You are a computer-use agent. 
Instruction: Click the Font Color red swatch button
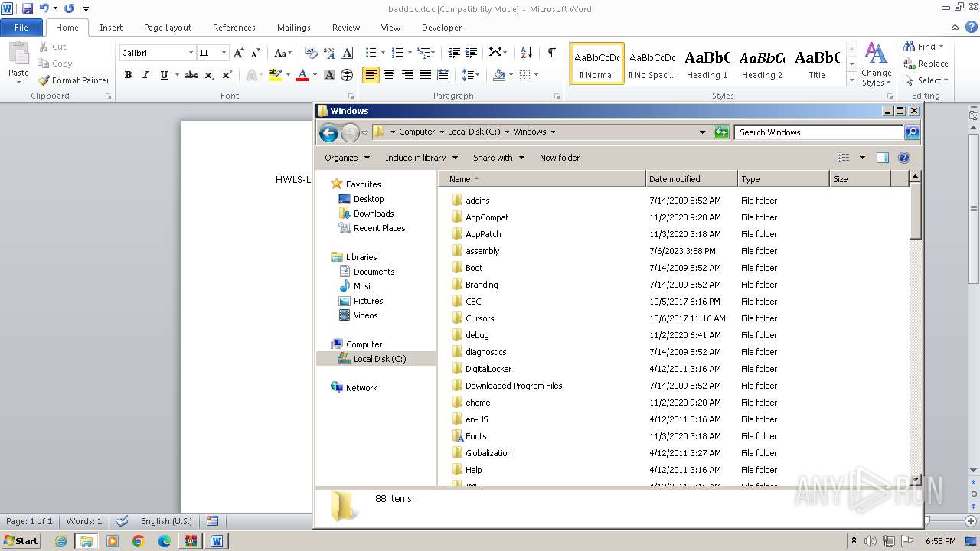coord(302,75)
